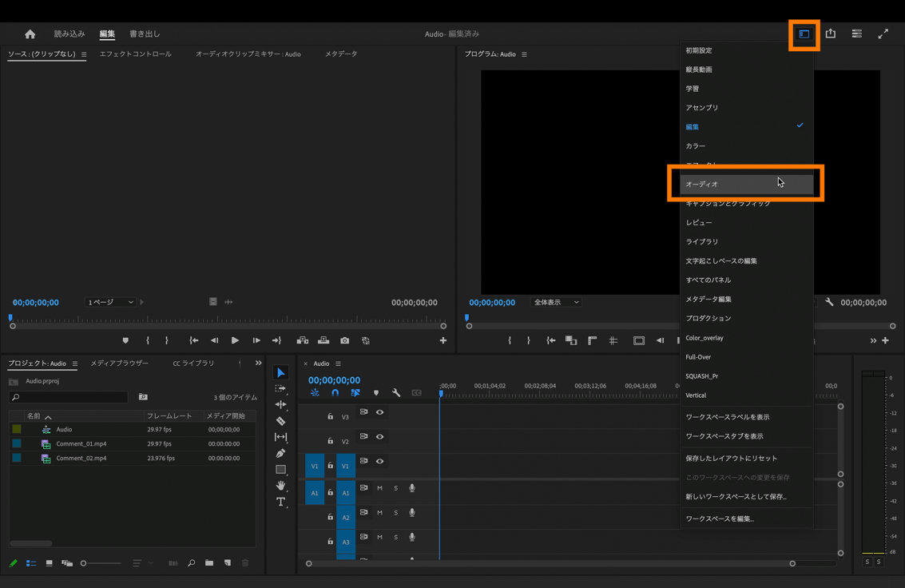Click Find magnifier icon in Project panel
The image size is (905, 588).
(x=191, y=562)
